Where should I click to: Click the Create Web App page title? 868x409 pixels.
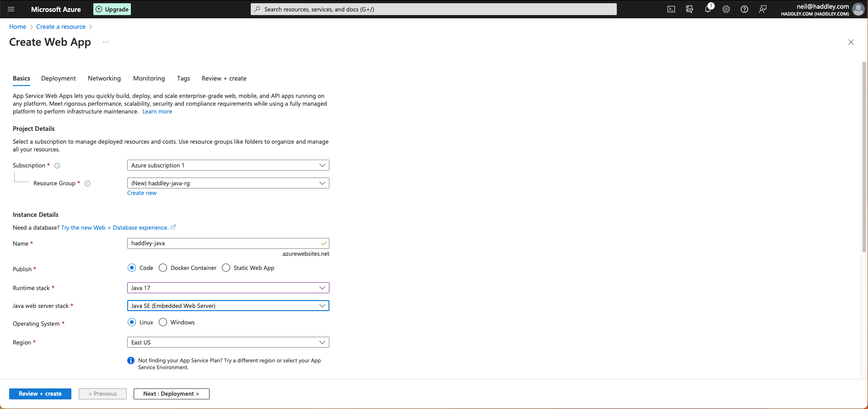click(x=50, y=42)
